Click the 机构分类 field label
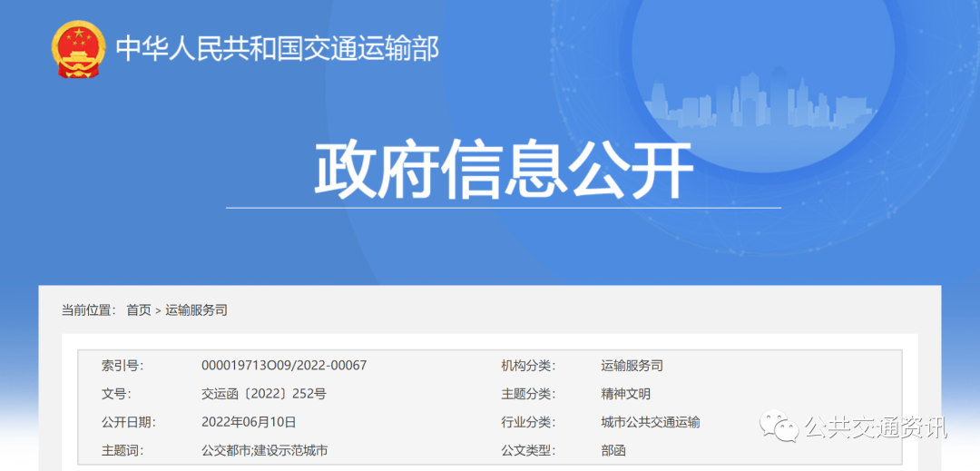The height and width of the screenshot is (471, 980). tap(528, 366)
